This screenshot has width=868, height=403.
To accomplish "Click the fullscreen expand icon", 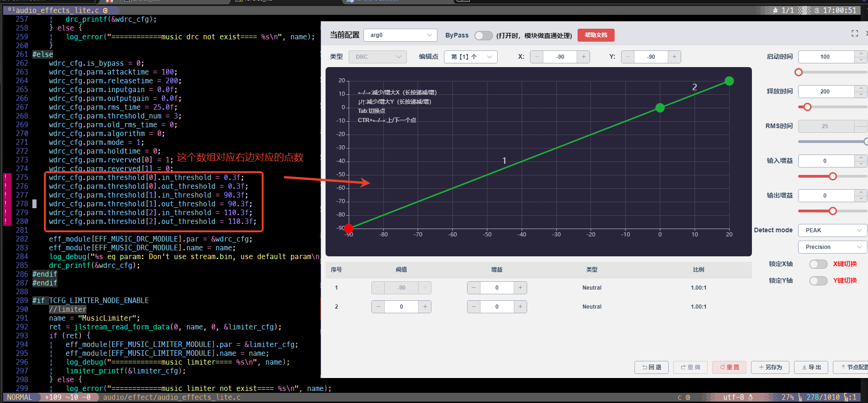I will click(855, 34).
